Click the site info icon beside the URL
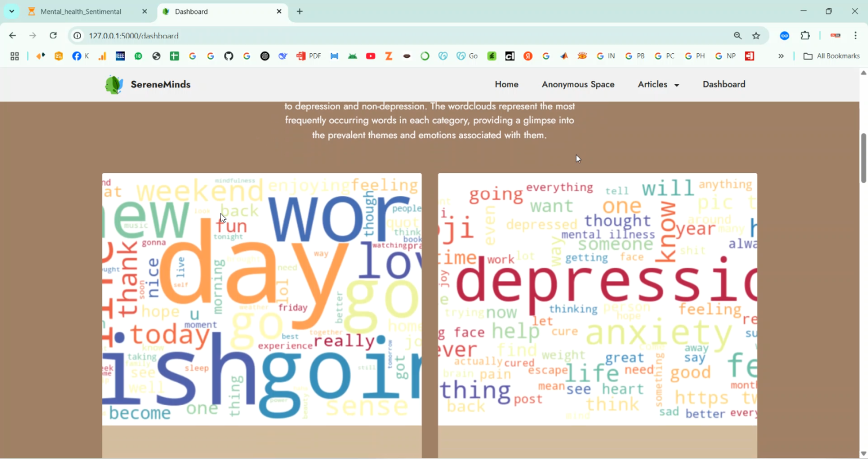This screenshot has height=459, width=868. (77, 35)
